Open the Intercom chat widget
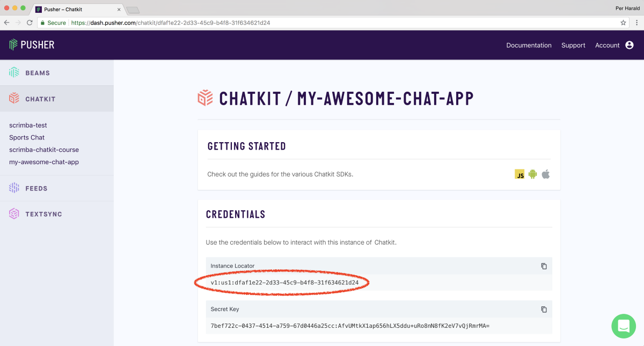 click(624, 326)
